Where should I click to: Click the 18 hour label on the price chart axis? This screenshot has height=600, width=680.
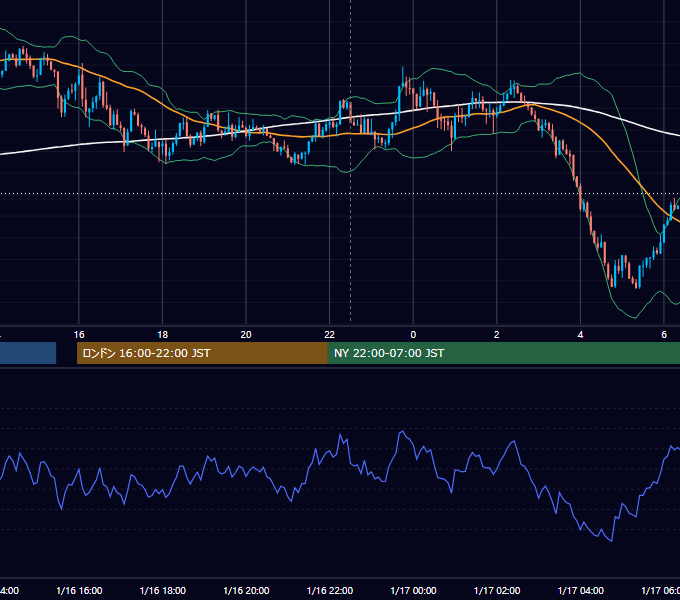pos(163,335)
